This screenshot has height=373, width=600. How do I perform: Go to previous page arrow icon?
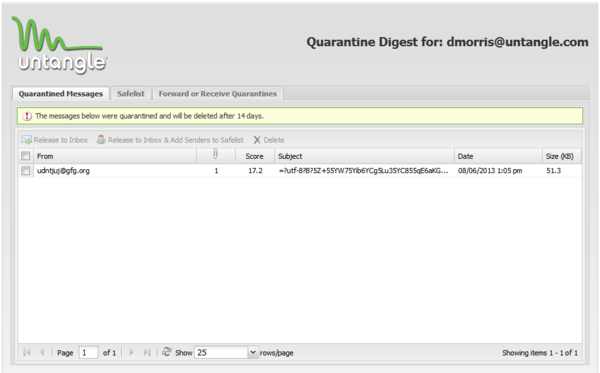42,352
